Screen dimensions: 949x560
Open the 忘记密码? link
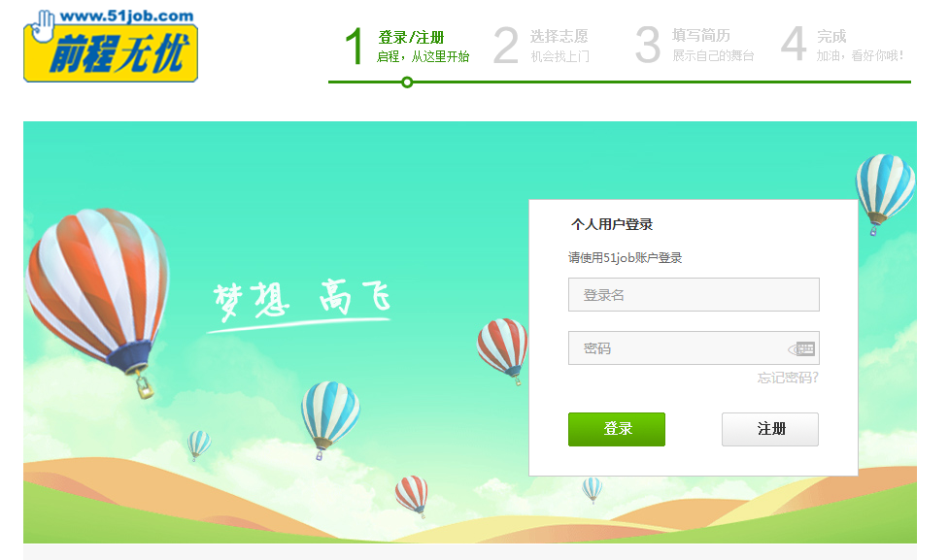(788, 378)
